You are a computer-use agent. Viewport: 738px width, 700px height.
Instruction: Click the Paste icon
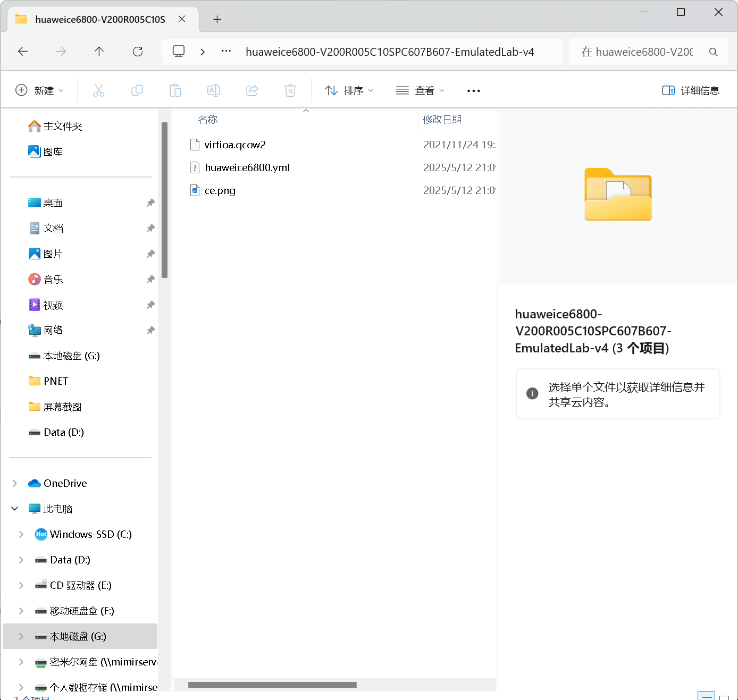click(x=175, y=90)
